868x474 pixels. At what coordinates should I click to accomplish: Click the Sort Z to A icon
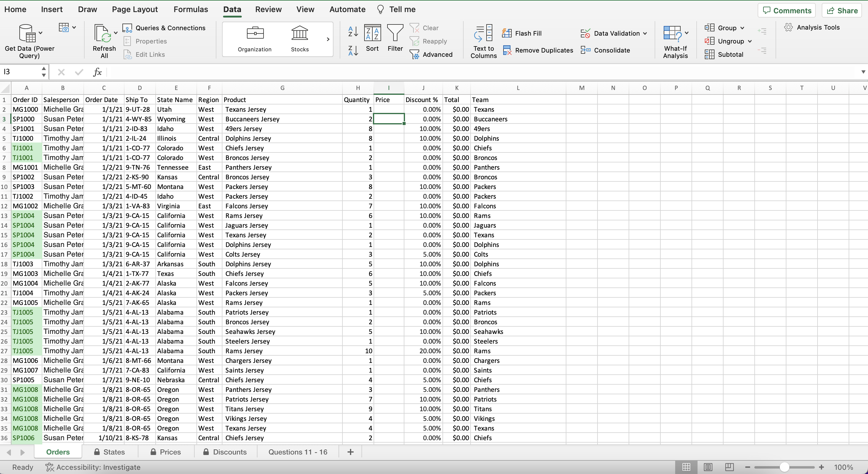click(x=352, y=51)
